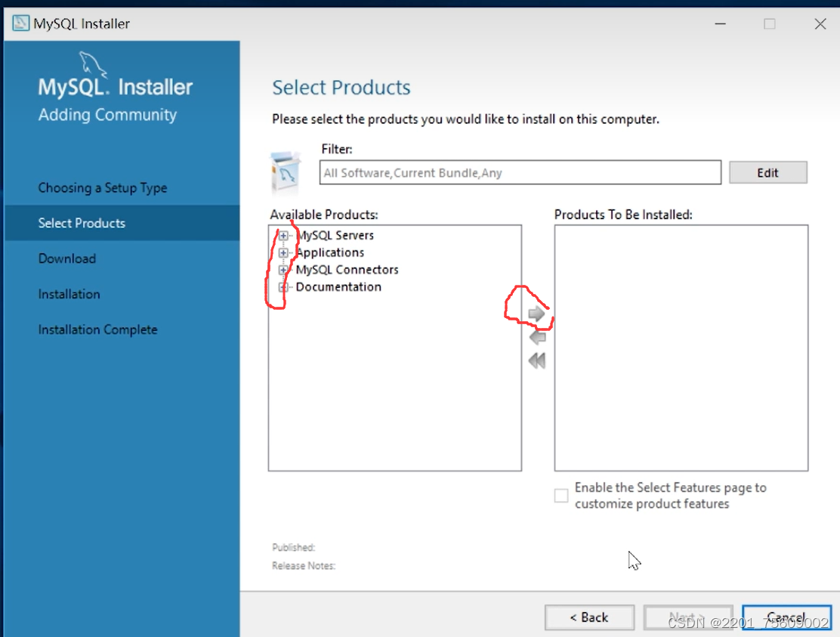This screenshot has width=840, height=637.
Task: Expand the MySQL Servers tree node
Action: (283, 236)
